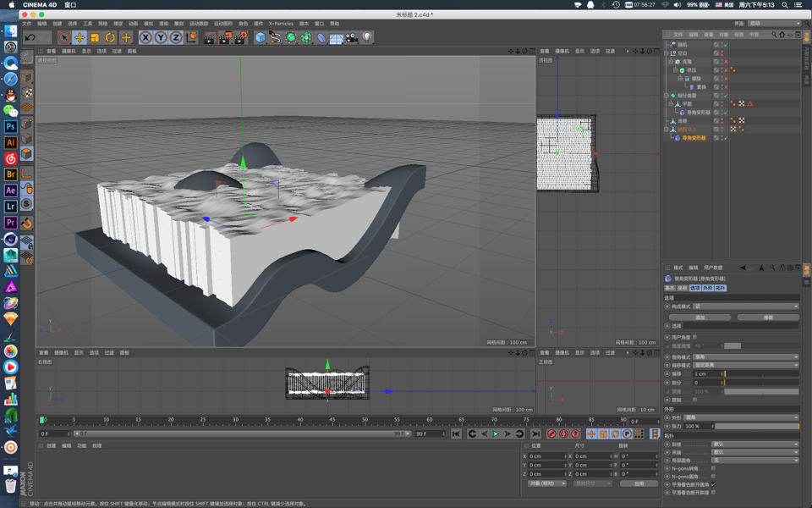Switch to 坐标 tab in attributes
This screenshot has width=812, height=508.
point(683,288)
